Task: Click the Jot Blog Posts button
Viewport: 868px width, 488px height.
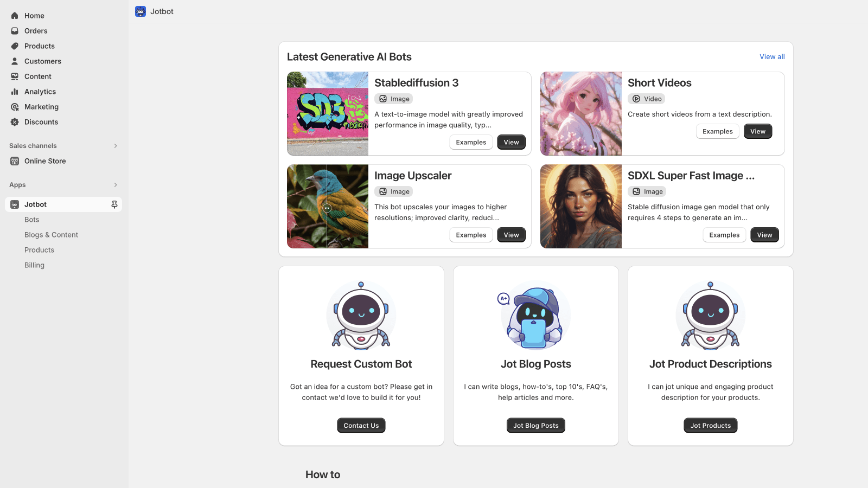Action: pos(535,425)
